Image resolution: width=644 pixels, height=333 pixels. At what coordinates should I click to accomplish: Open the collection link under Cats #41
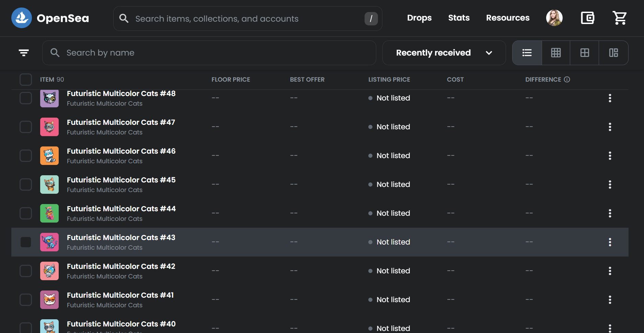coord(105,305)
